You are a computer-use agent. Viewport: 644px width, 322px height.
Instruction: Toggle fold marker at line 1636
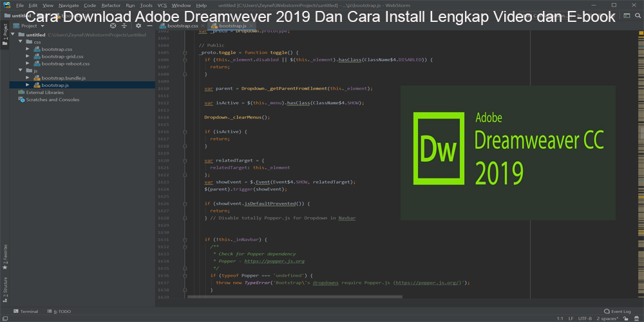185,276
